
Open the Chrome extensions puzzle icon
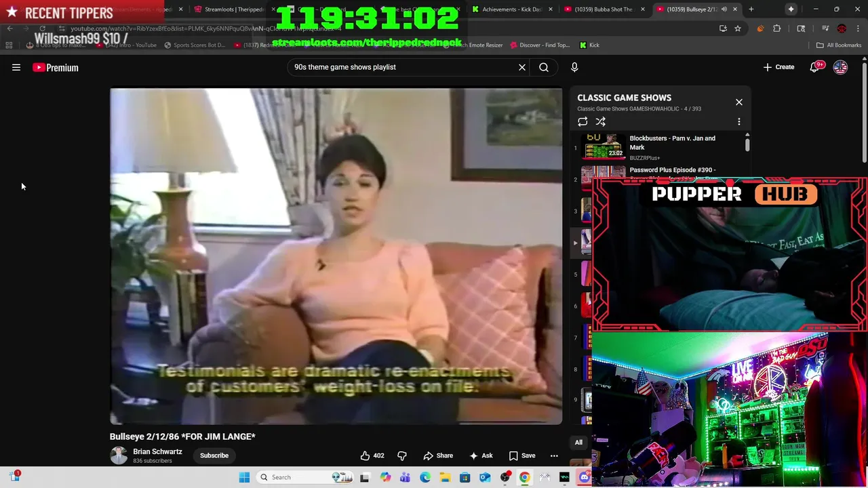tap(777, 28)
